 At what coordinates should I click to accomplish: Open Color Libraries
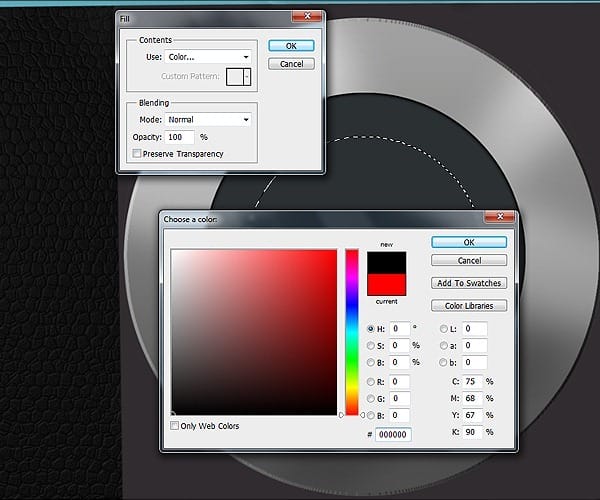tap(469, 306)
